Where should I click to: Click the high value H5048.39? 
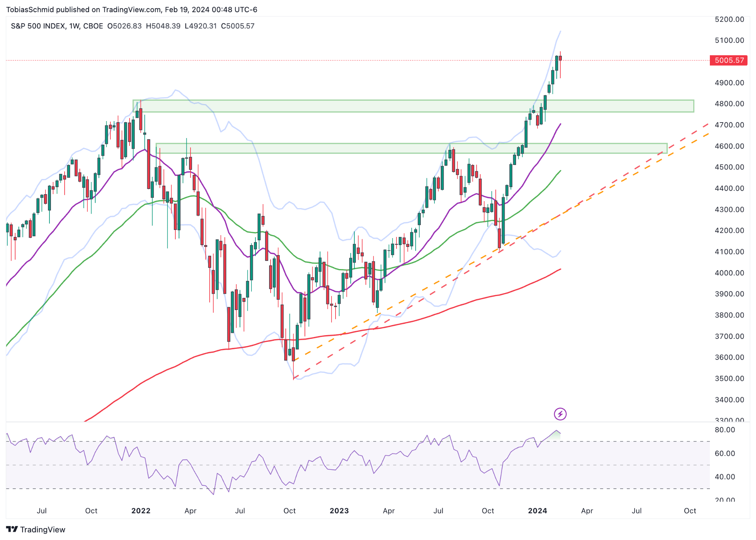163,26
